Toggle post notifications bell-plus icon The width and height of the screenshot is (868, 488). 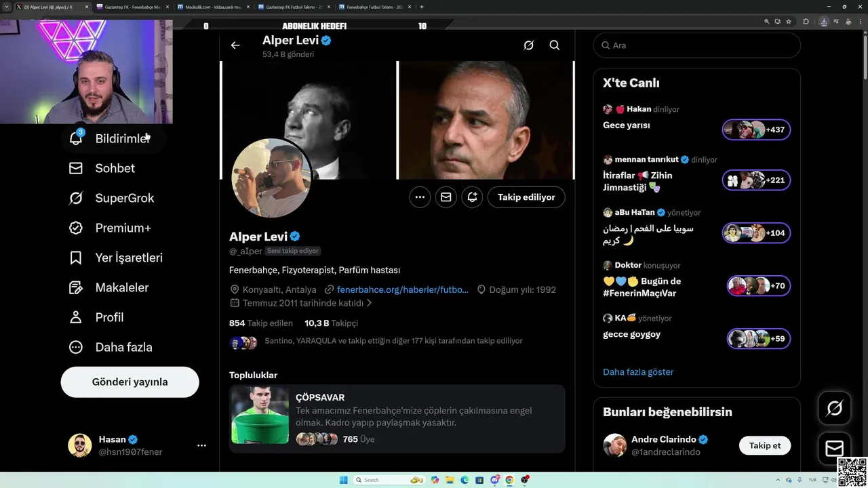[x=472, y=197]
